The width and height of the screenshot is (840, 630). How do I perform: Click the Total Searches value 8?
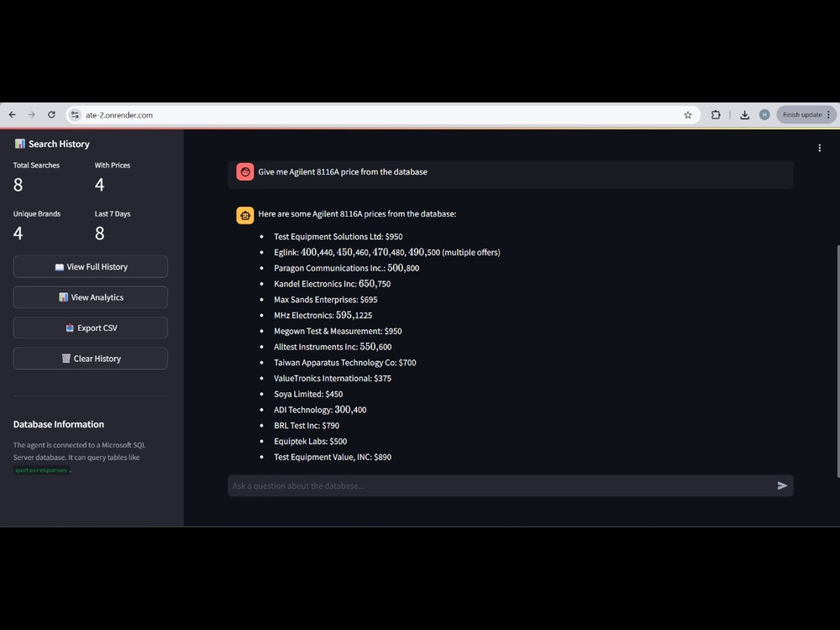click(18, 185)
